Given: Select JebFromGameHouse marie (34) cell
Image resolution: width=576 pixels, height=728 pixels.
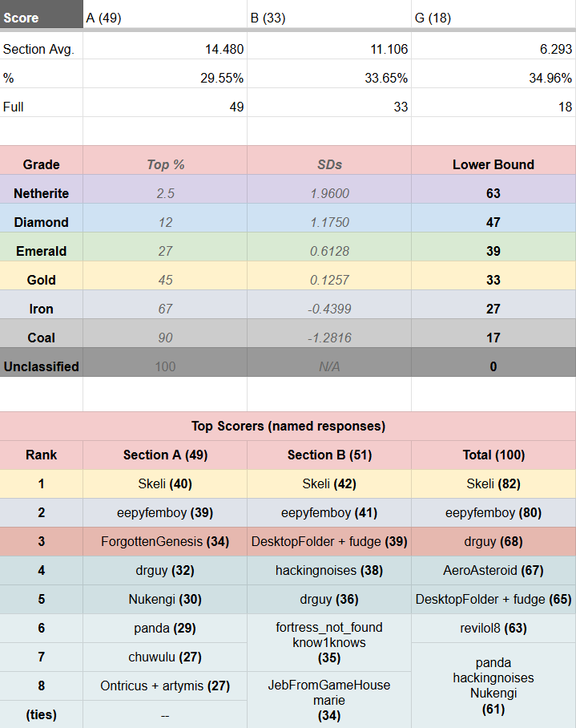Looking at the screenshot, I should tap(329, 700).
